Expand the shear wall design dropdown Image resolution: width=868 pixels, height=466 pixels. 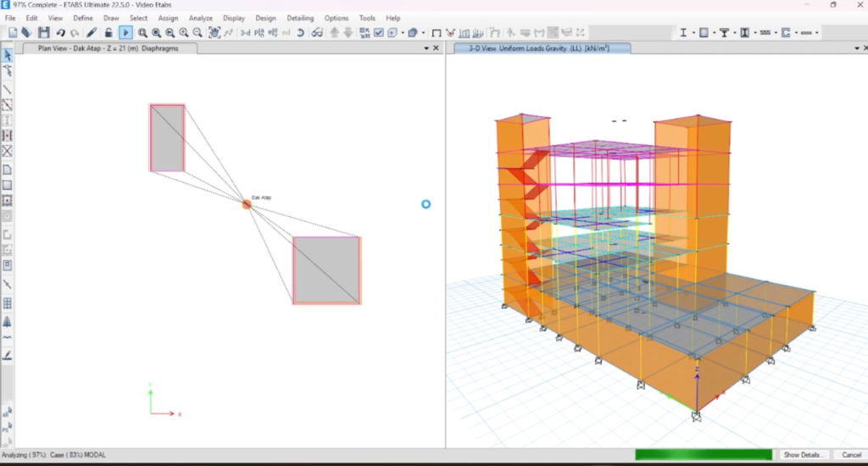796,33
